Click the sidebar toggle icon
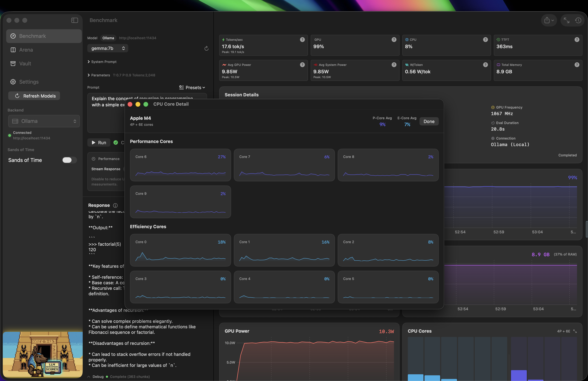 coord(74,20)
